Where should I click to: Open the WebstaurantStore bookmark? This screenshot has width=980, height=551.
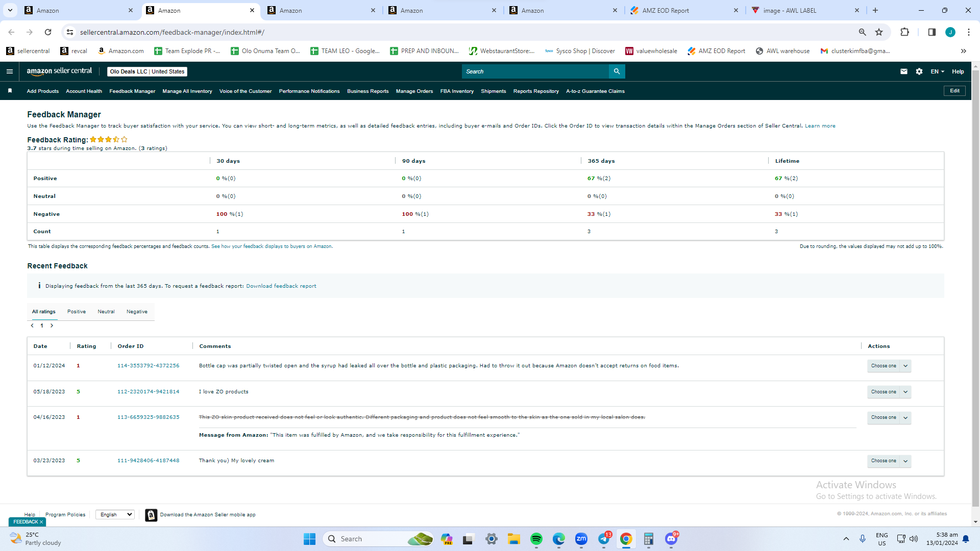502,51
